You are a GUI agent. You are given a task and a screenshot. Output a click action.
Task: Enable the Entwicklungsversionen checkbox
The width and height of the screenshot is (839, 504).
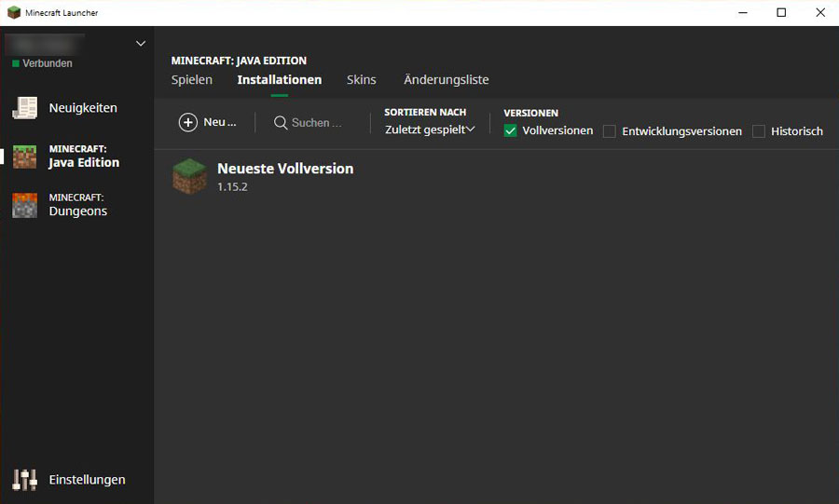tap(610, 131)
